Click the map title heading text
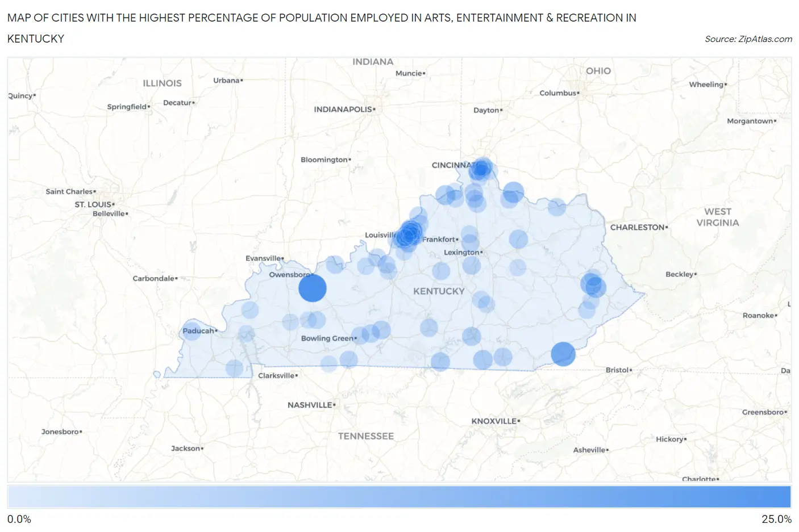Image resolution: width=799 pixels, height=532 pixels. click(x=322, y=28)
